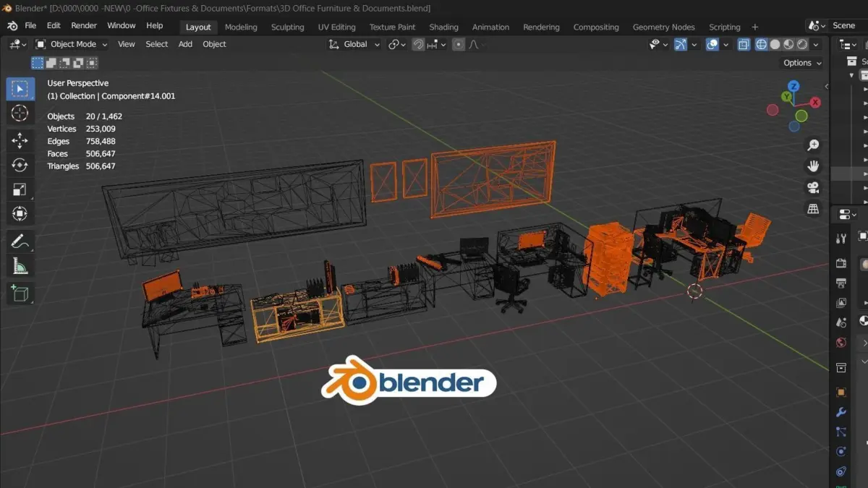Activate the Cursor tool in toolbar

coord(20,114)
